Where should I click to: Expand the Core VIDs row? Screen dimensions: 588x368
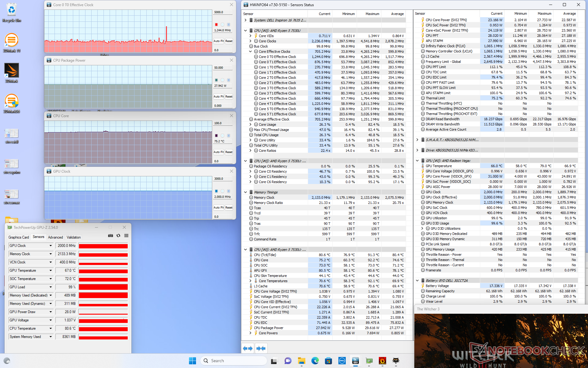point(251,36)
